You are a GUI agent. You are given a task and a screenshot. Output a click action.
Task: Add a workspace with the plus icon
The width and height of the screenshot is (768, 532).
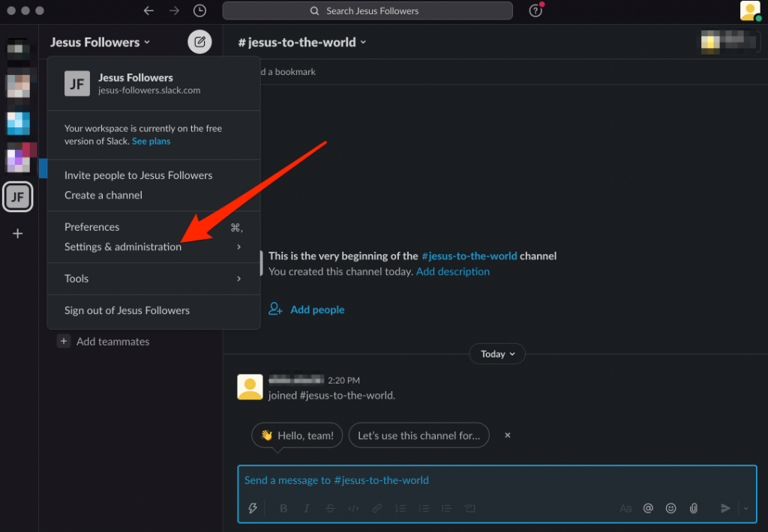coord(18,234)
